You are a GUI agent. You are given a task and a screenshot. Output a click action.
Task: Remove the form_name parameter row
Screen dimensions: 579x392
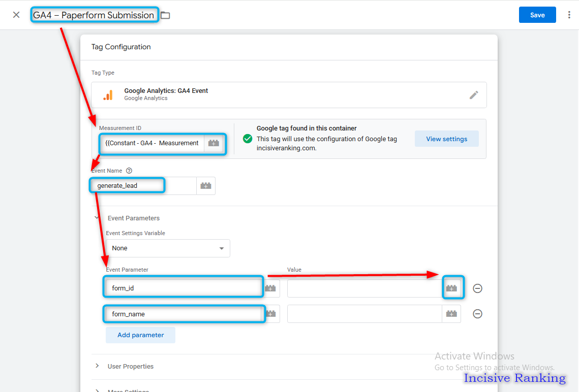[477, 314]
